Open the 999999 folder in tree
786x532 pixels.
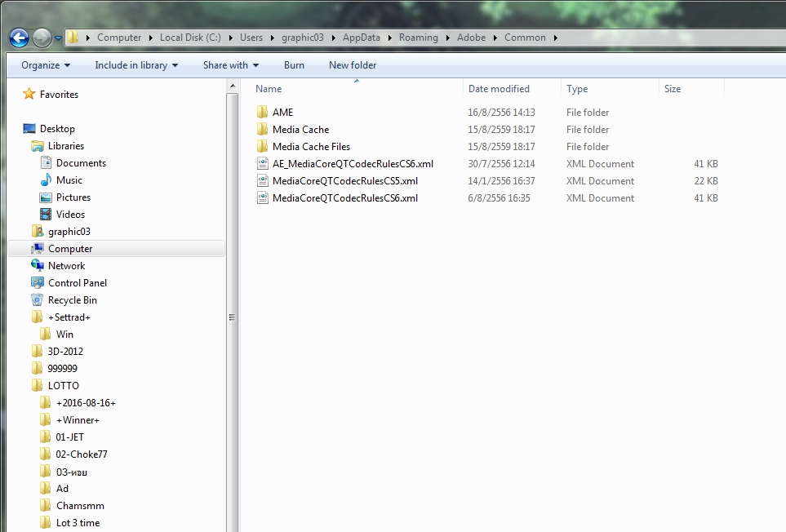63,368
